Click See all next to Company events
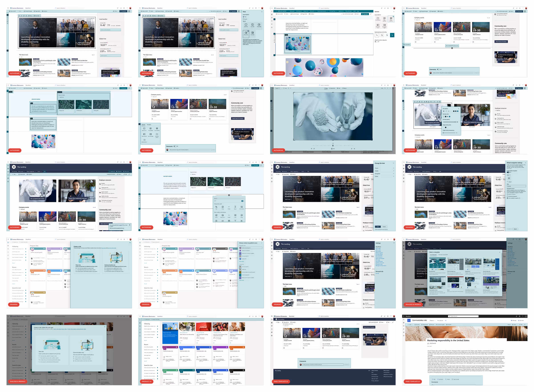Image resolution: width=534 pixels, height=392 pixels. tap(225, 95)
